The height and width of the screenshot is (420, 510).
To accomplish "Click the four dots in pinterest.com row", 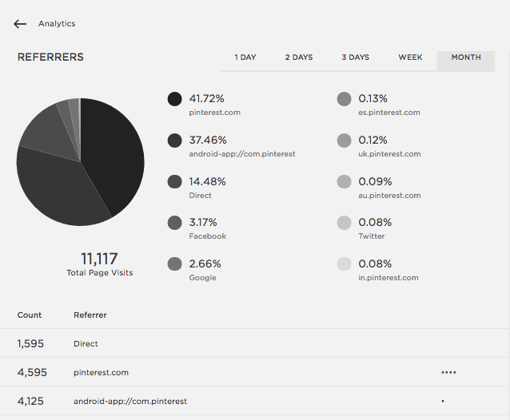I will (x=448, y=373).
